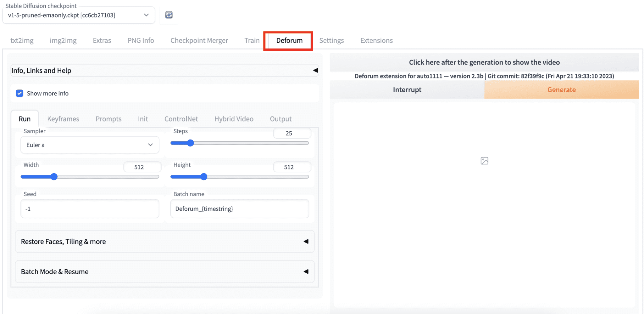Switch to the txt2img tab

coord(22,40)
